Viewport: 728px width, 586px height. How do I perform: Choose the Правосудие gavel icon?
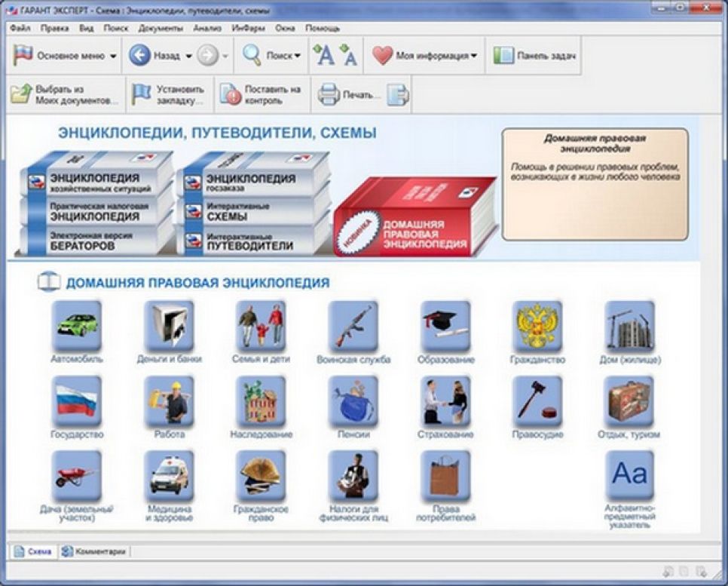[537, 401]
